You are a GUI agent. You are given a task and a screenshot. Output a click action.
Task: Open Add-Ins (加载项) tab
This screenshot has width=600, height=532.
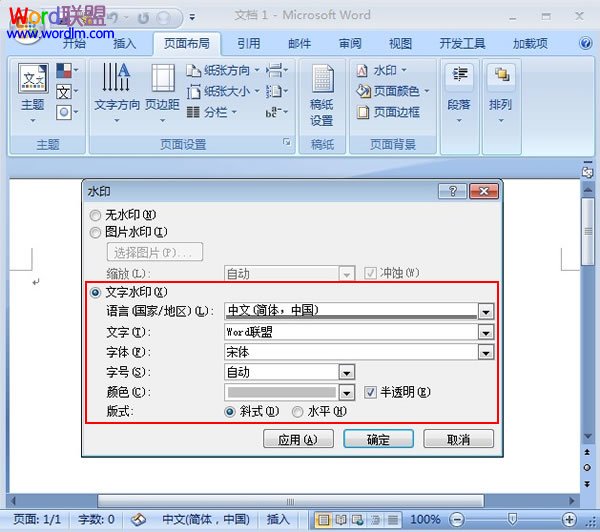coord(530,43)
